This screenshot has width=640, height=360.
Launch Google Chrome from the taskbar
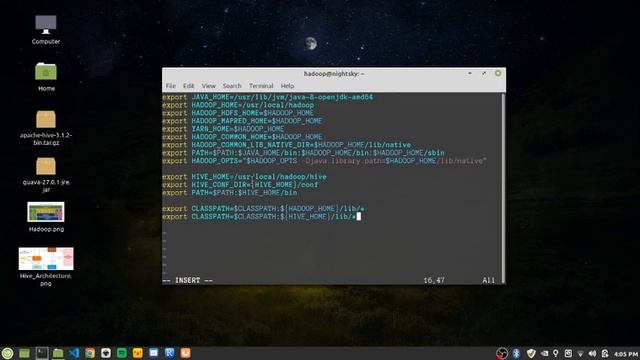pyautogui.click(x=90, y=353)
